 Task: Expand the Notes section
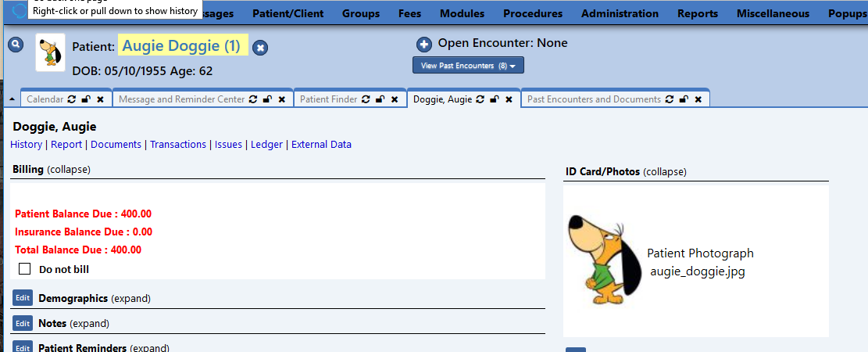[89, 323]
